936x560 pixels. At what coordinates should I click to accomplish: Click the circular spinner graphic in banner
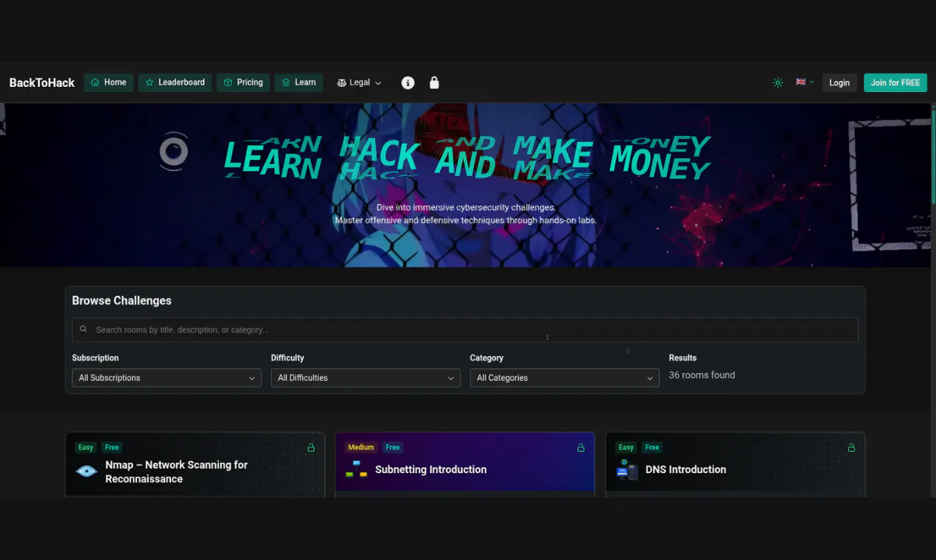[x=174, y=152]
